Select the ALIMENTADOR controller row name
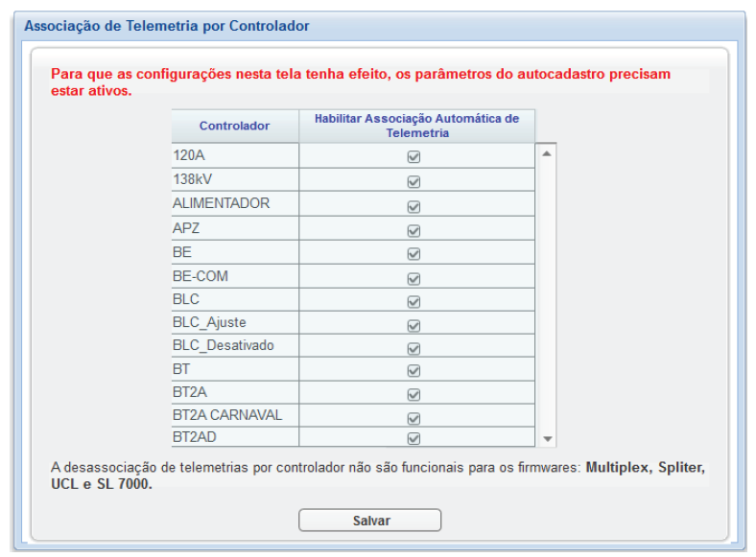This screenshot has height=557, width=756. point(222,203)
